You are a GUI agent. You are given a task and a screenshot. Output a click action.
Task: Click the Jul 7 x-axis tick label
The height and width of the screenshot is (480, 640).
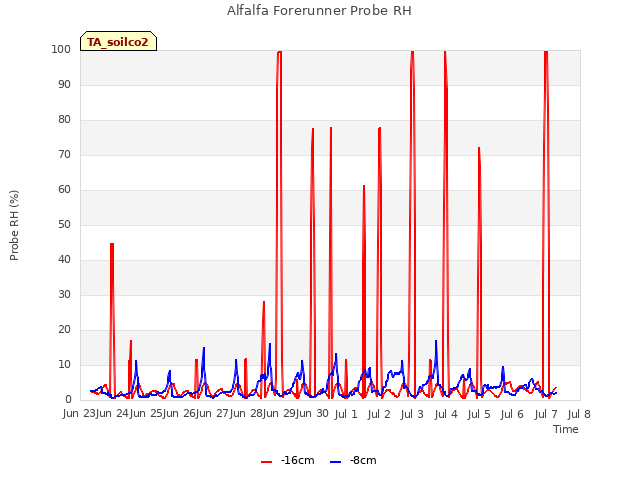coord(546,414)
